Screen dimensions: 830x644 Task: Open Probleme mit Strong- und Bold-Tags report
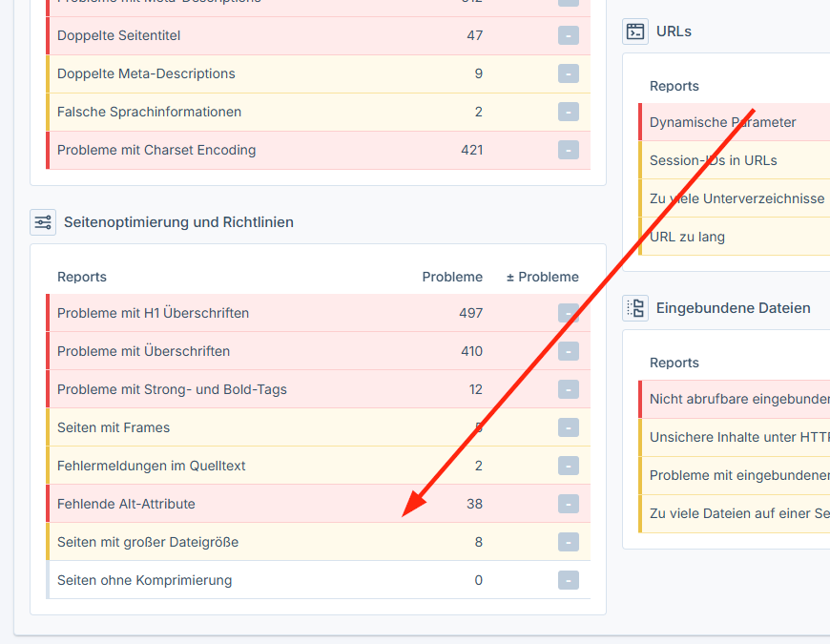point(172,389)
